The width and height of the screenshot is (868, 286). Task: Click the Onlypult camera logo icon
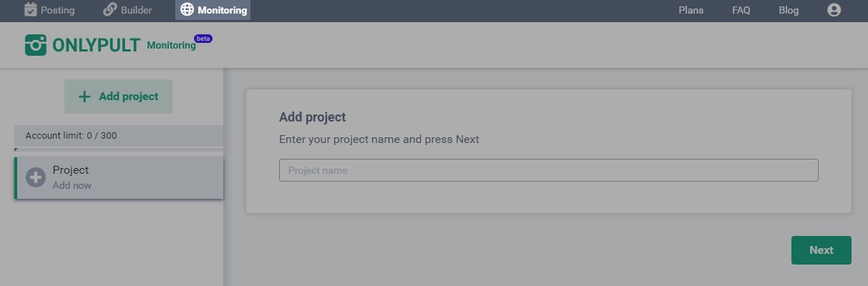36,45
